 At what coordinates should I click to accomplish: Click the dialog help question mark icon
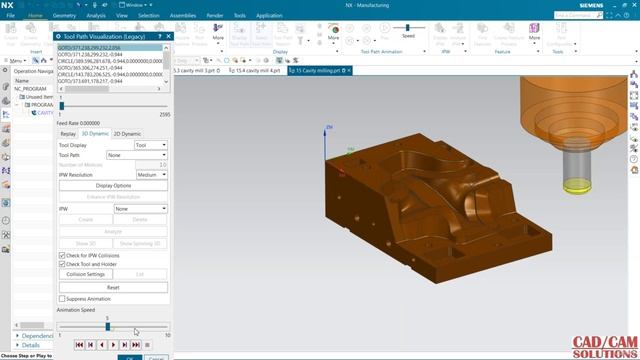[160, 36]
